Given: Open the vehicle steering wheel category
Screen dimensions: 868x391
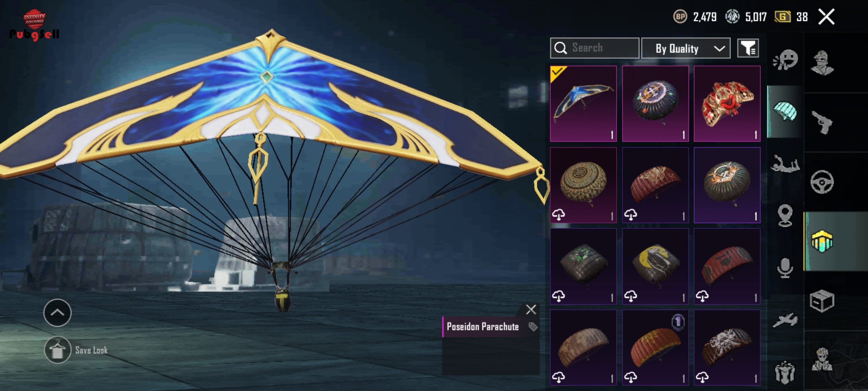Looking at the screenshot, I should tap(822, 182).
